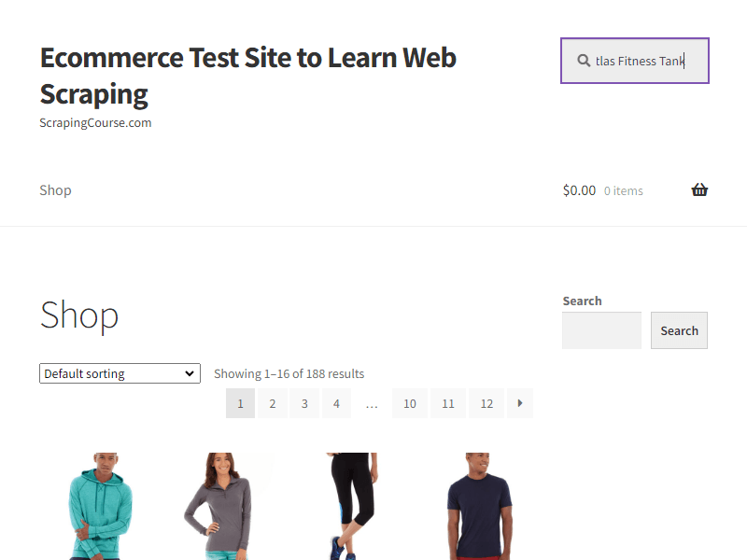Go to page 3

(304, 403)
